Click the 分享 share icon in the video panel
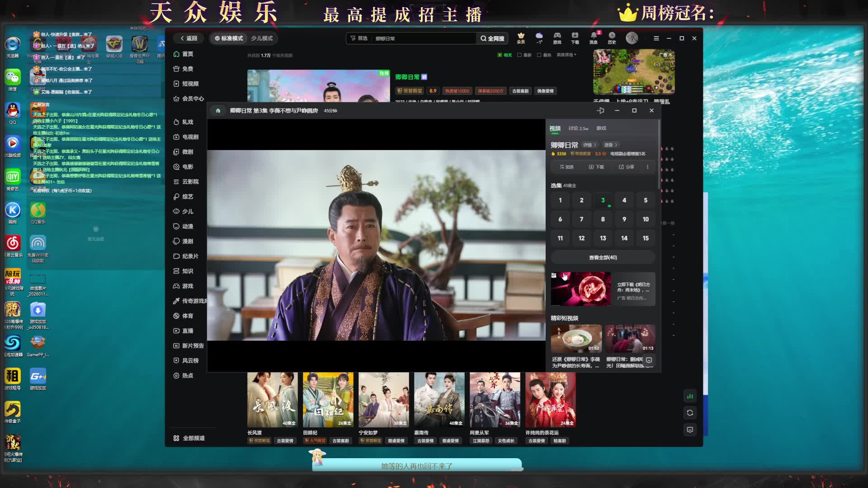This screenshot has width=868, height=488. (x=626, y=167)
